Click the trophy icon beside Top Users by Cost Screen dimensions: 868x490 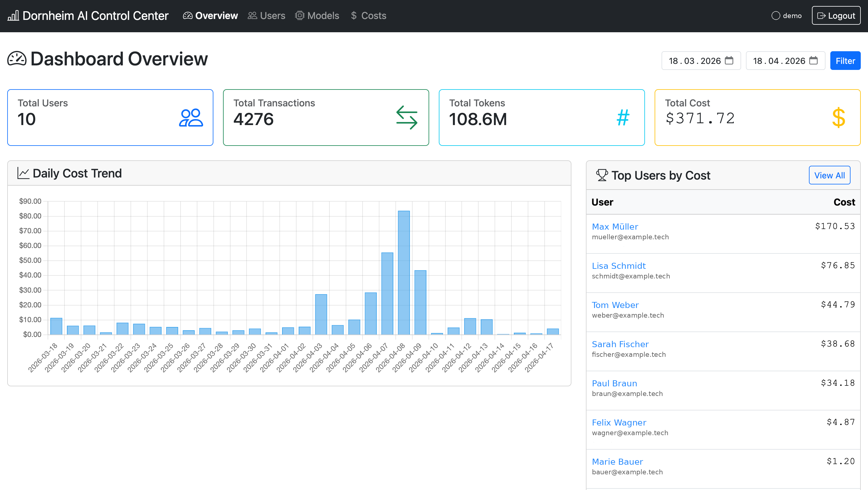[602, 174]
